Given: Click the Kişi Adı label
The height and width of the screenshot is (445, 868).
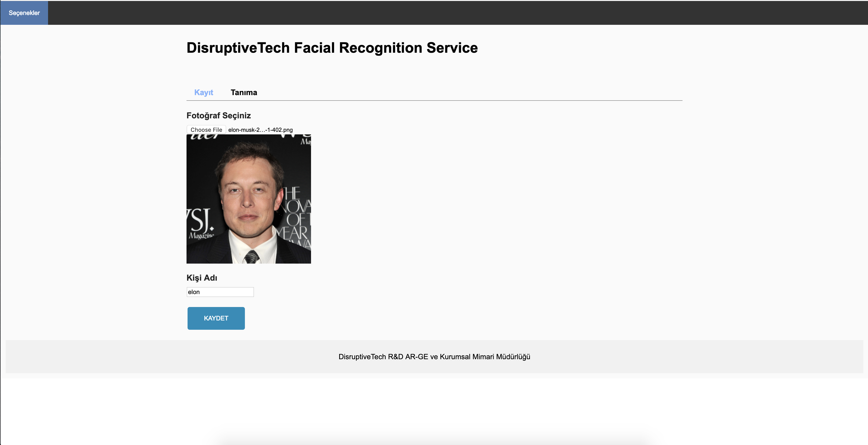Looking at the screenshot, I should click(202, 278).
